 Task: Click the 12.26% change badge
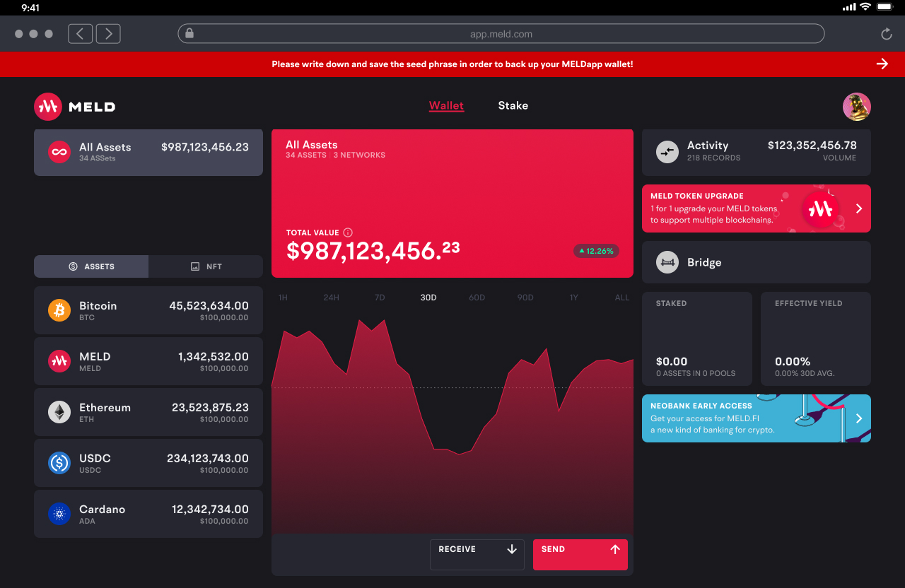coord(596,251)
